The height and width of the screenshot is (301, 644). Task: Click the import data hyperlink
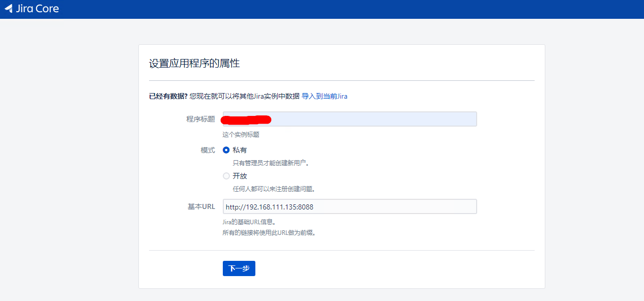pyautogui.click(x=326, y=96)
